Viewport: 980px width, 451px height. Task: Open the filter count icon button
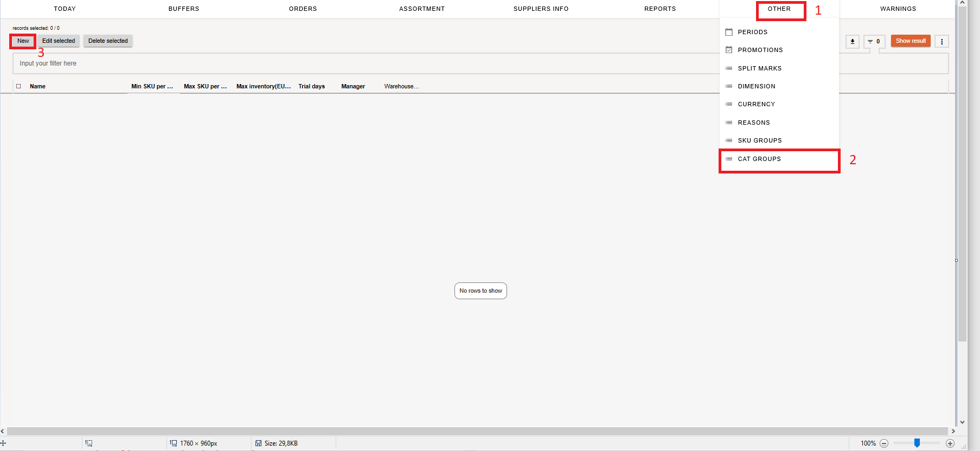[874, 41]
